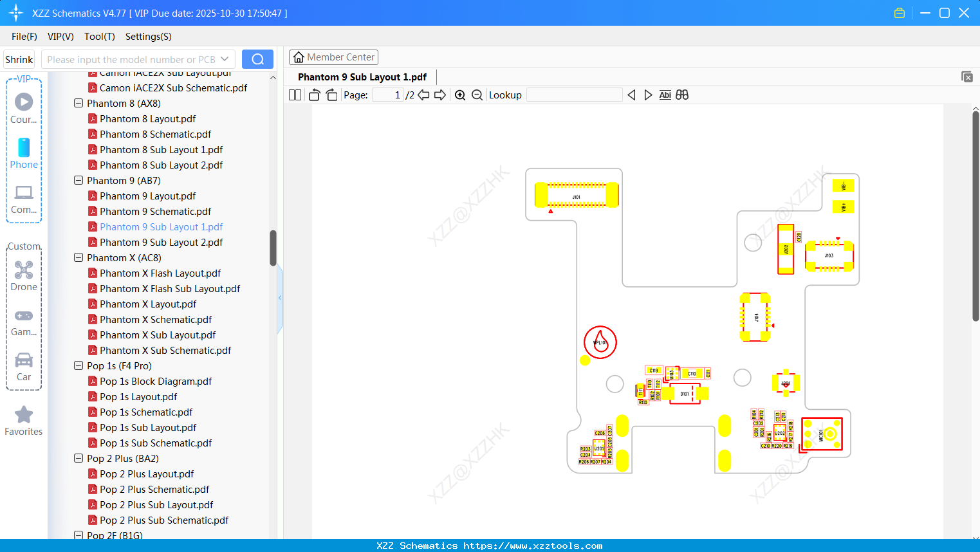
Task: Find next lookup match
Action: [648, 95]
